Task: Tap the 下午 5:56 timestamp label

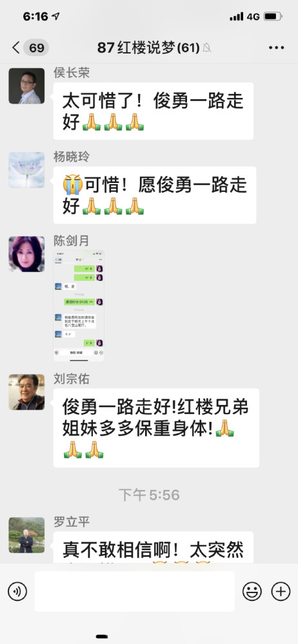Action: pyautogui.click(x=149, y=495)
